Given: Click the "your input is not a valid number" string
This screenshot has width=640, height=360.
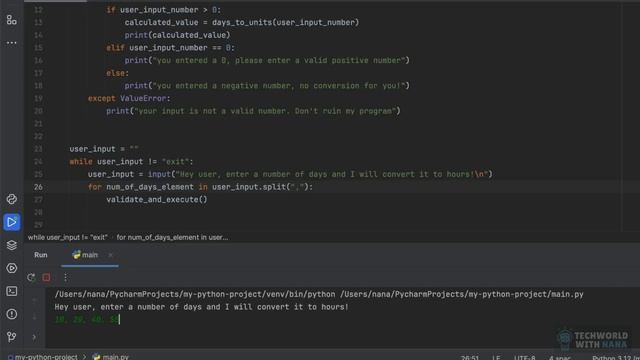Looking at the screenshot, I should click(265, 111).
